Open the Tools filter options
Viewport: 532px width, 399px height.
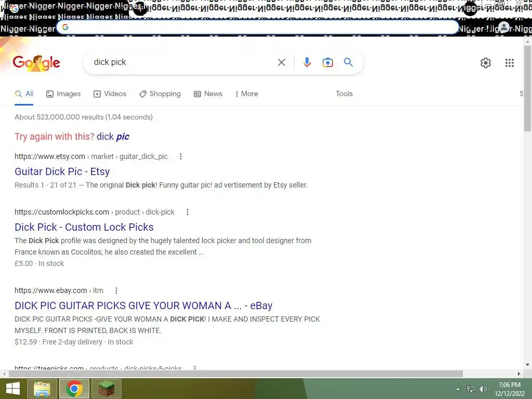pyautogui.click(x=344, y=94)
